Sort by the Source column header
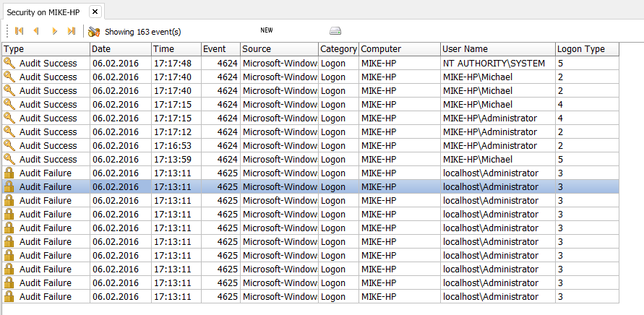This screenshot has width=644, height=315. click(279, 49)
